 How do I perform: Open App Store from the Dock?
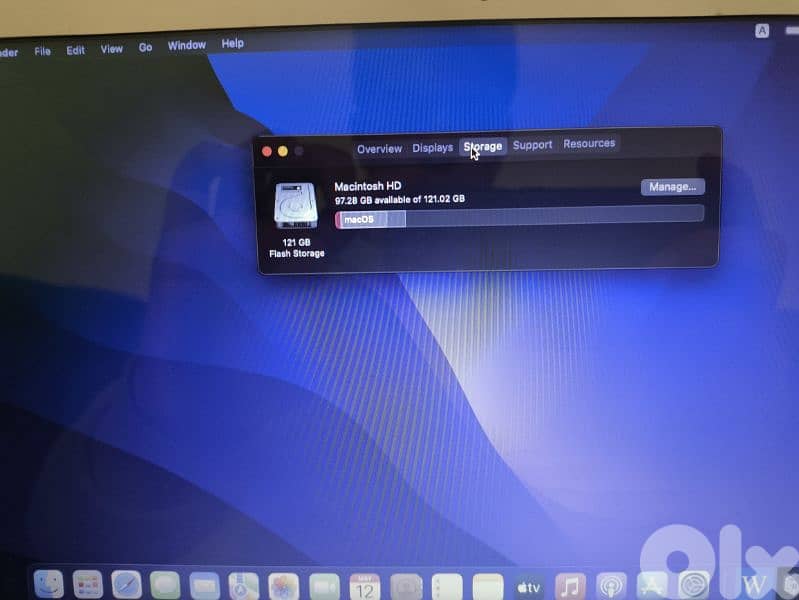coord(652,586)
